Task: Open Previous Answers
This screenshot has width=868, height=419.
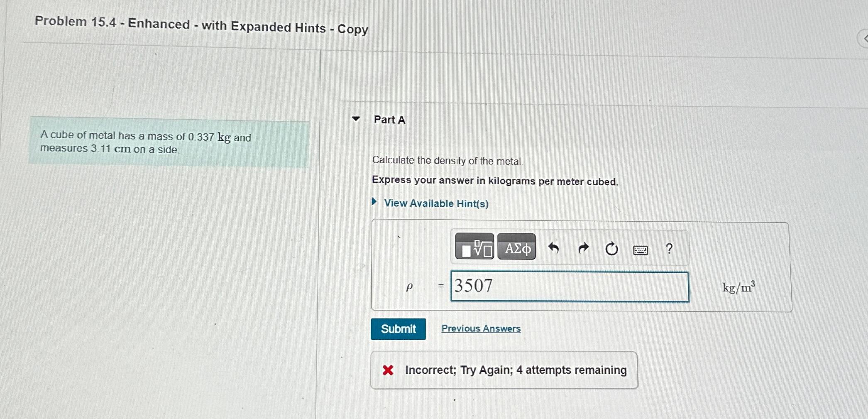Action: click(x=481, y=328)
